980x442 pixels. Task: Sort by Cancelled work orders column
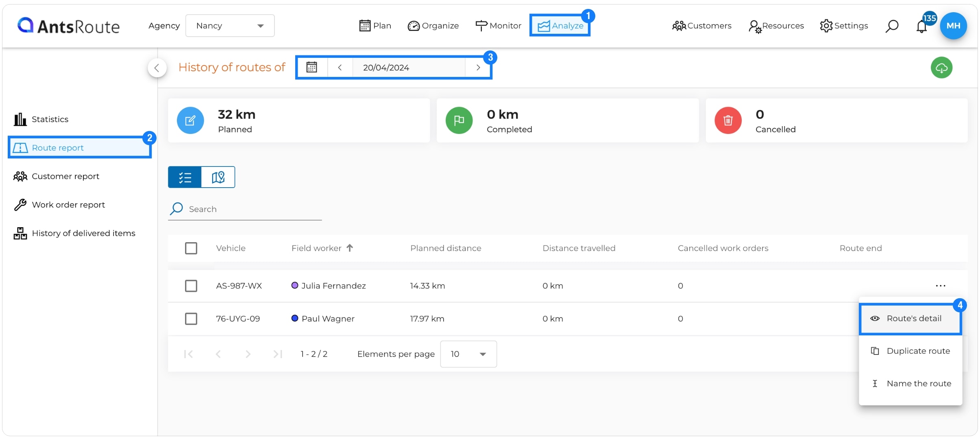click(723, 248)
